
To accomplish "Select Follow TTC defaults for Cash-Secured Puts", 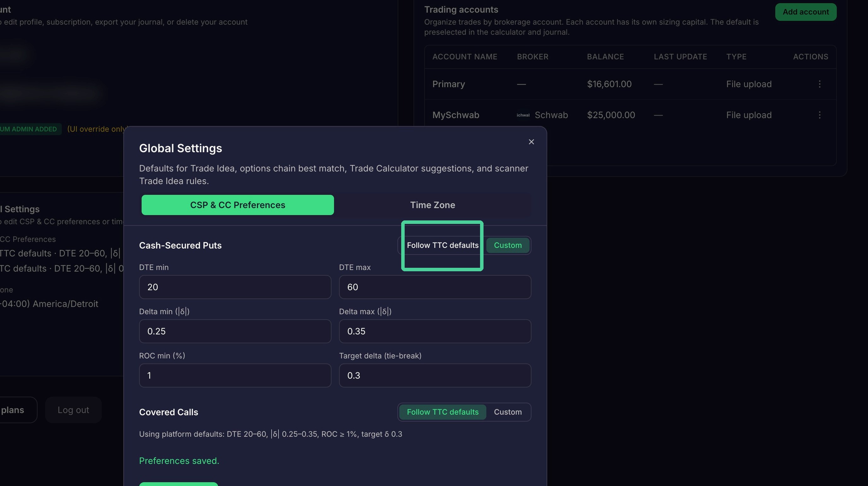I will (443, 245).
